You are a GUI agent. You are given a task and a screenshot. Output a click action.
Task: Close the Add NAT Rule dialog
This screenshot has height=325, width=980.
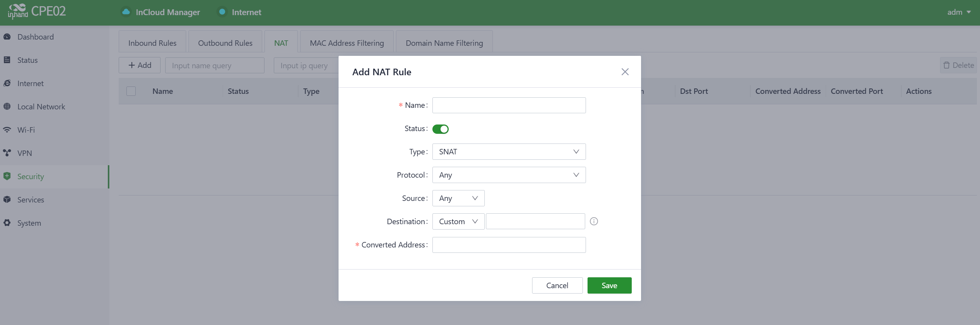[x=625, y=72]
